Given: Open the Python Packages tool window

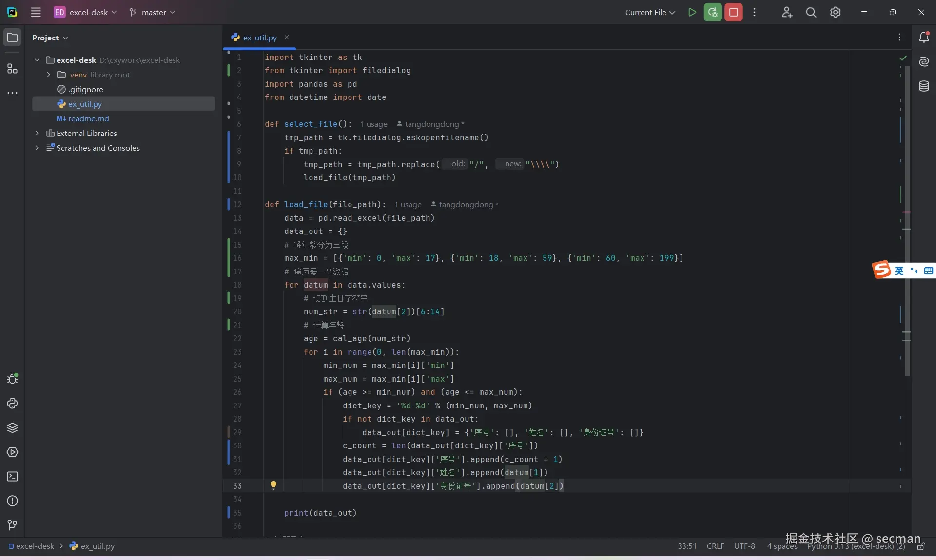Looking at the screenshot, I should tap(12, 427).
